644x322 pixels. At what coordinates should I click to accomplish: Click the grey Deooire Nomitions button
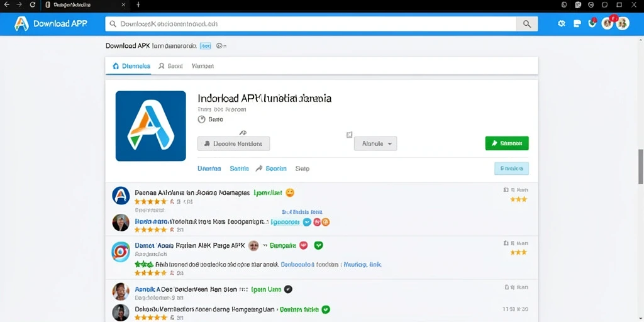pyautogui.click(x=234, y=144)
